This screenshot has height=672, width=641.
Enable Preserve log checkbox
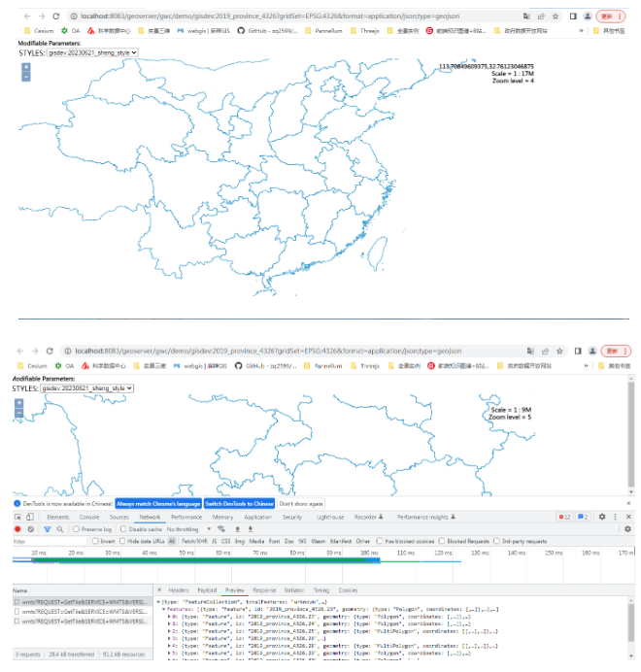[76, 529]
